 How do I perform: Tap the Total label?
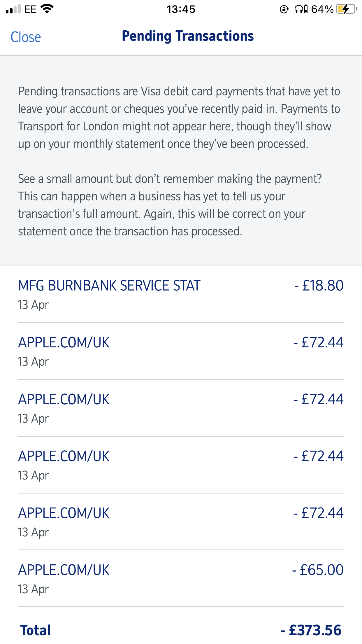(x=35, y=630)
